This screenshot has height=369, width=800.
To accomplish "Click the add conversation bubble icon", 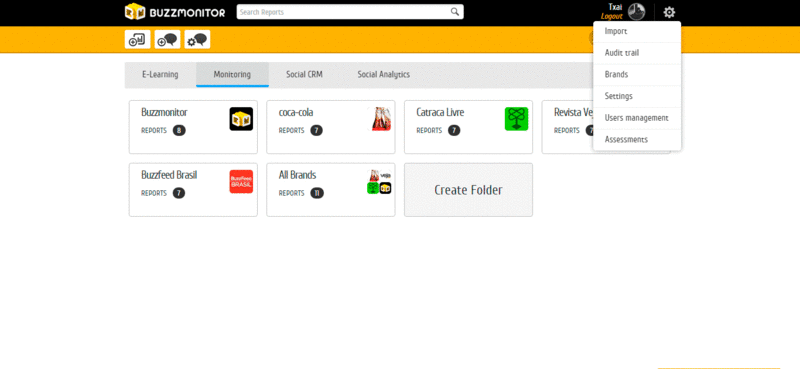I will click(x=167, y=39).
